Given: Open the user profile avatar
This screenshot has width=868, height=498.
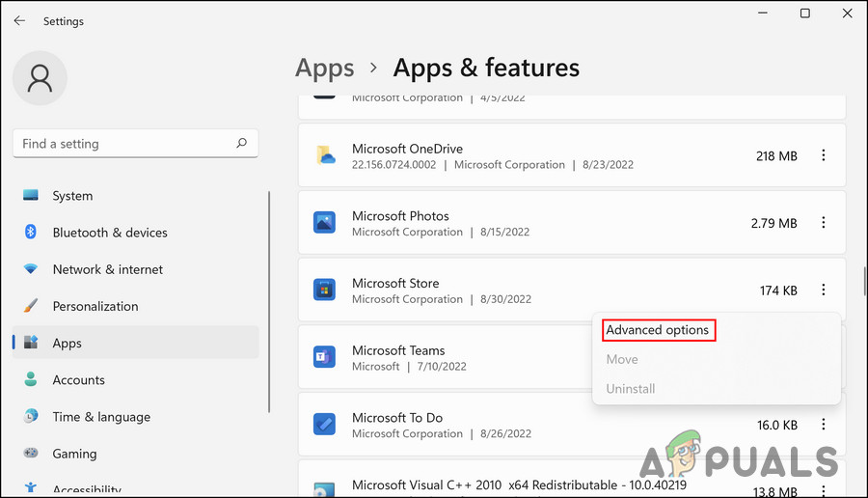Looking at the screenshot, I should pos(40,78).
